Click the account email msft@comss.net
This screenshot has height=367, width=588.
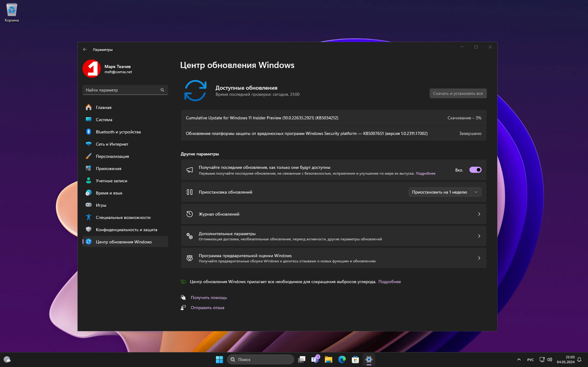point(118,72)
